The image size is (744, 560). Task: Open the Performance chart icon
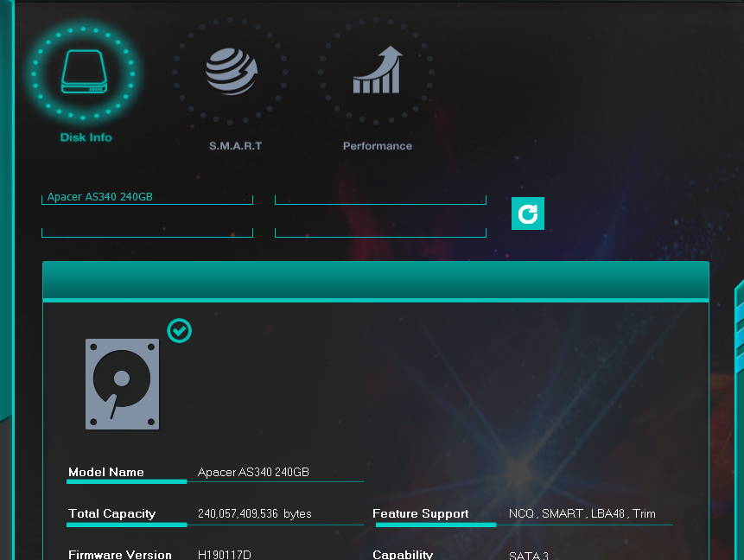(378, 70)
